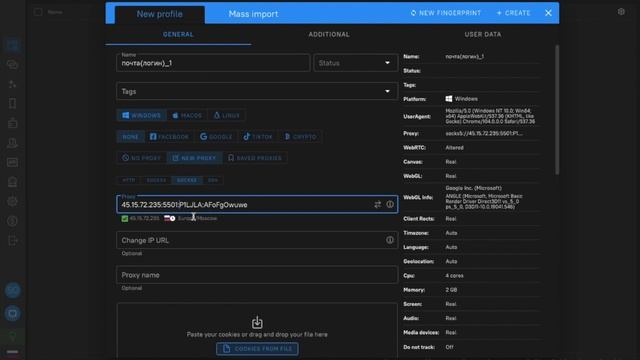Click the CREATE button

[x=513, y=13]
